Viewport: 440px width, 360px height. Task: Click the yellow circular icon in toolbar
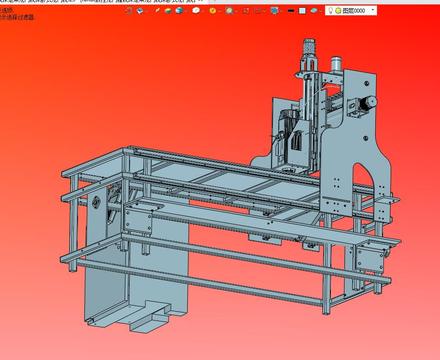click(x=213, y=11)
